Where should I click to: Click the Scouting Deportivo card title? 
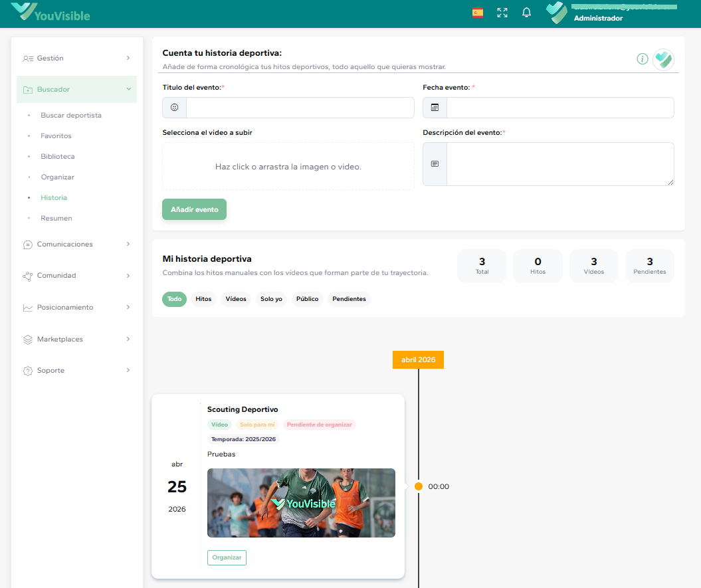coord(243,409)
